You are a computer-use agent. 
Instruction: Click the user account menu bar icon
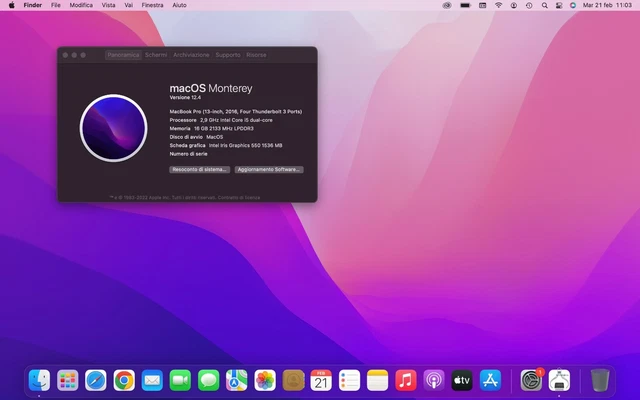point(514,5)
